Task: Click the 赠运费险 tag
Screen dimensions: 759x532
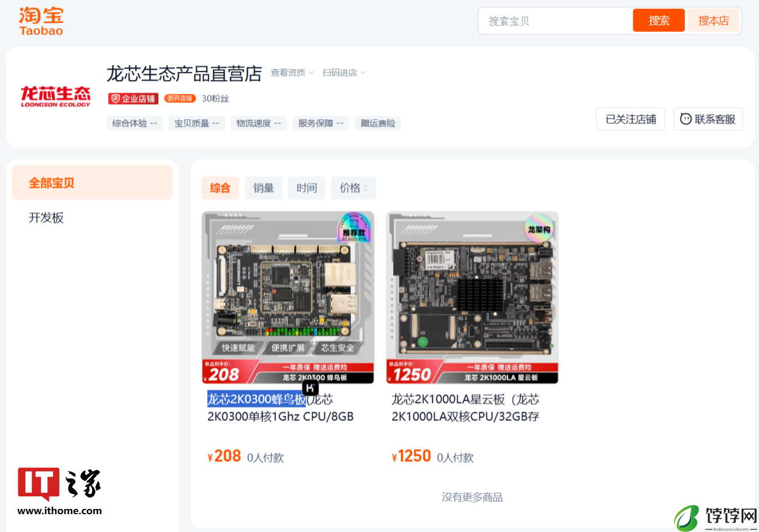Action: pos(378,123)
